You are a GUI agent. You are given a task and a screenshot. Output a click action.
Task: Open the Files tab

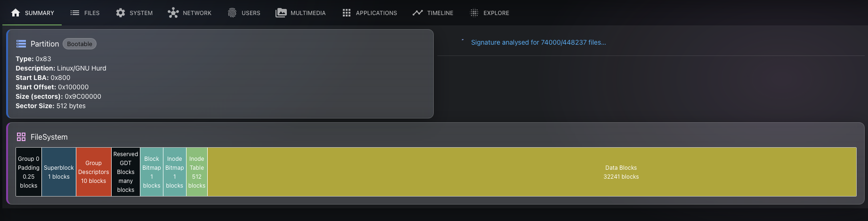(91, 13)
